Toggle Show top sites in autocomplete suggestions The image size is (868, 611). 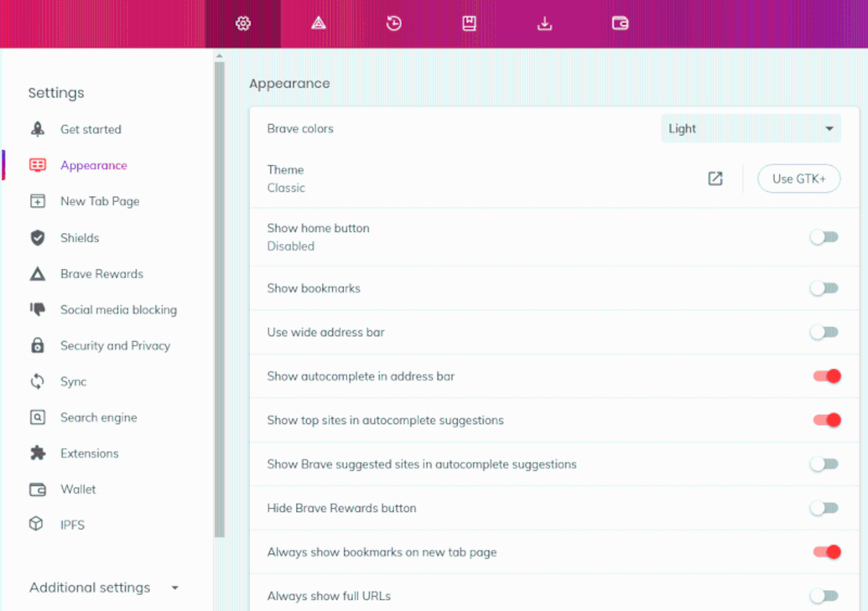[827, 420]
